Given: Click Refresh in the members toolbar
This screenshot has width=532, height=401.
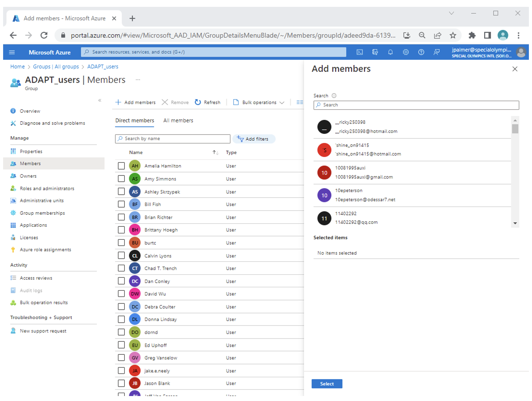Looking at the screenshot, I should tap(208, 102).
